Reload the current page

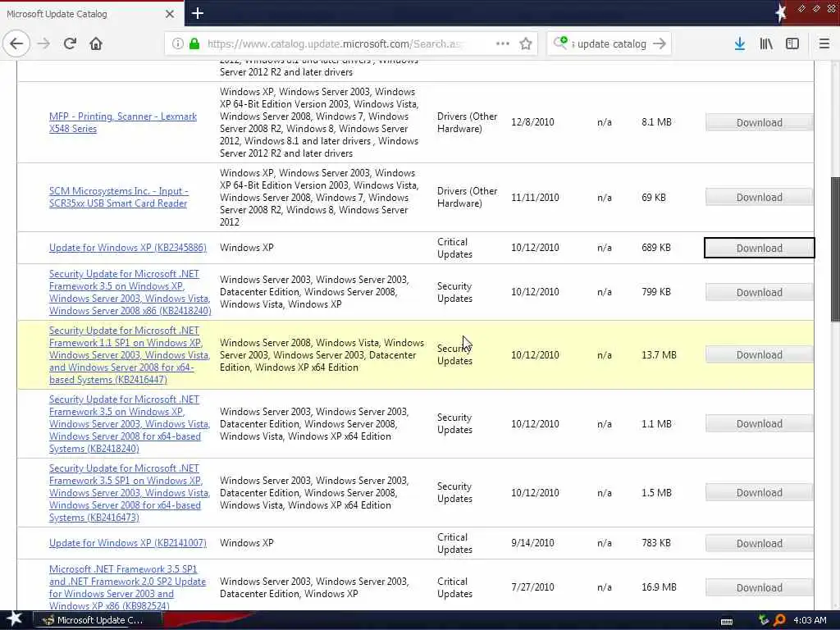(70, 43)
